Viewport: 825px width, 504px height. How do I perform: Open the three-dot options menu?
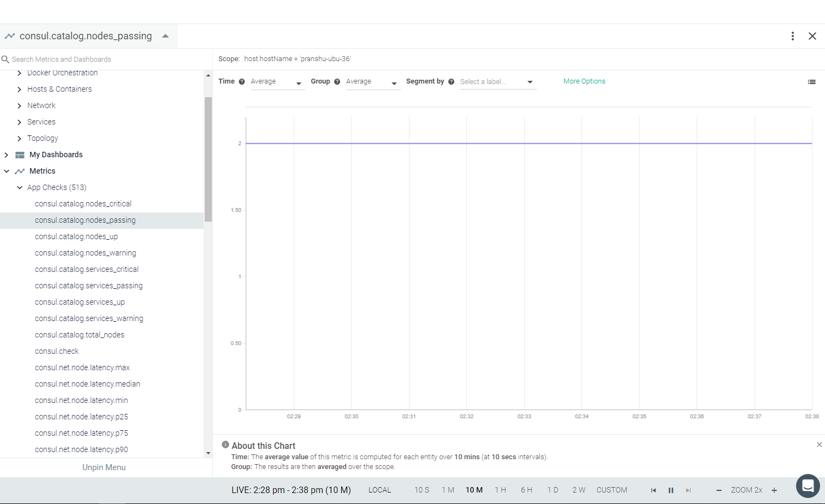coord(793,36)
